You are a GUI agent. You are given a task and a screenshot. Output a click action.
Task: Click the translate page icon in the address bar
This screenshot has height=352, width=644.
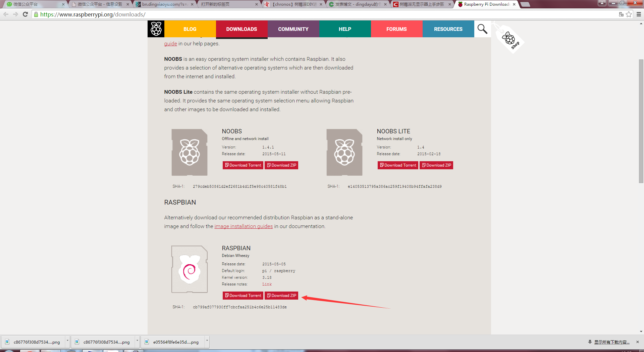point(621,14)
